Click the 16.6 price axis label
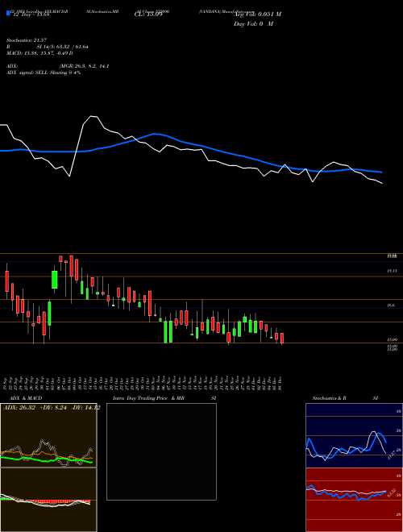The height and width of the screenshot is (532, 403). click(x=391, y=305)
